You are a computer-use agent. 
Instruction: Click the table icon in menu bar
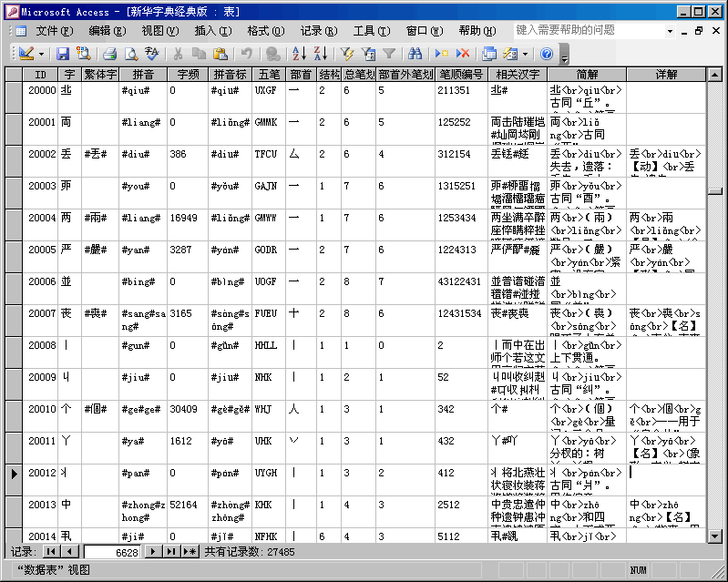click(21, 31)
